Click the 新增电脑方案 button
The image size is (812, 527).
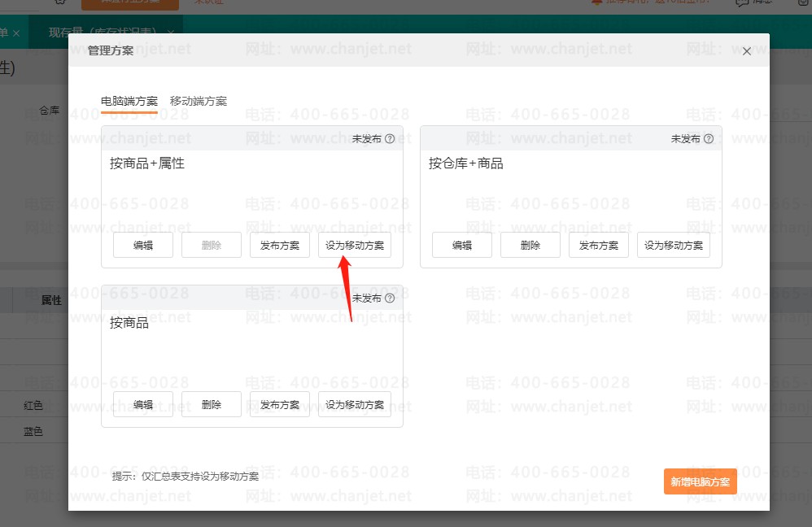click(x=701, y=482)
